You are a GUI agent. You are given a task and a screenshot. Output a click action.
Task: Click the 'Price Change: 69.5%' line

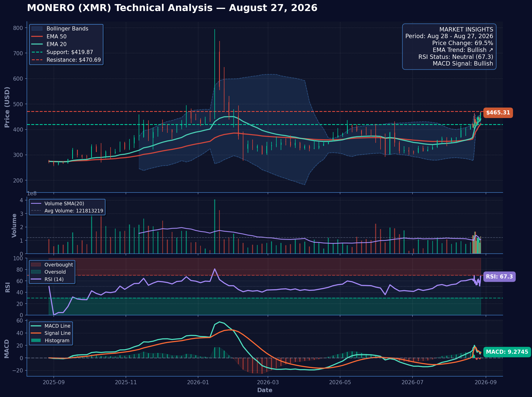pos(463,43)
